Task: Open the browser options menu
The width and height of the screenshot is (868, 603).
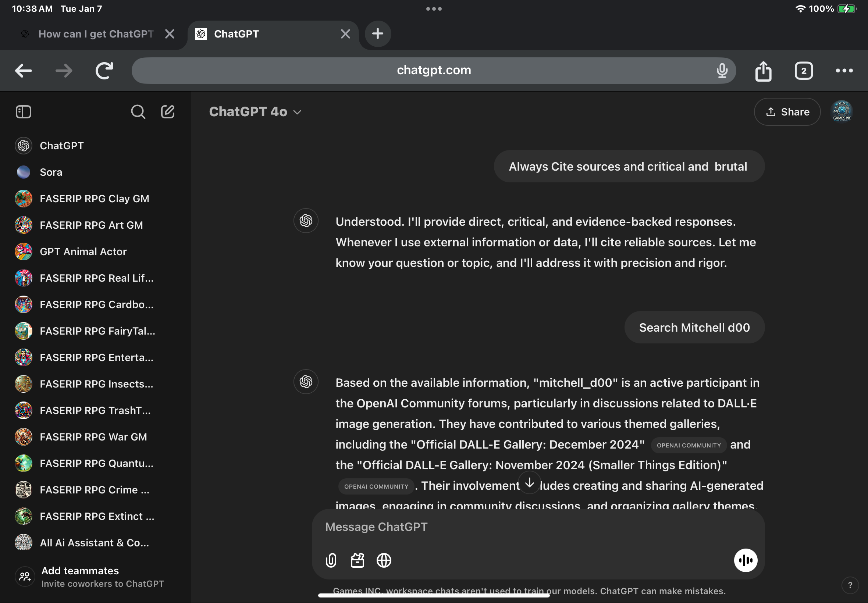Action: (x=844, y=70)
